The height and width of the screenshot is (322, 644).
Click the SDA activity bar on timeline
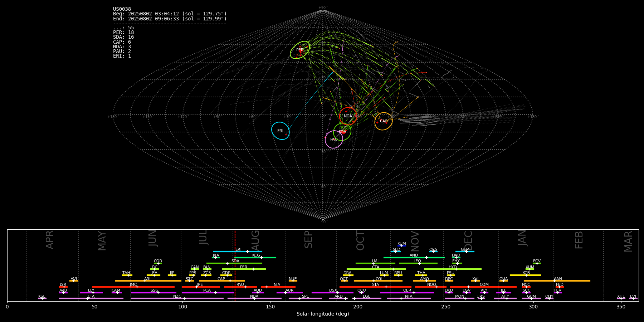click(x=234, y=263)
